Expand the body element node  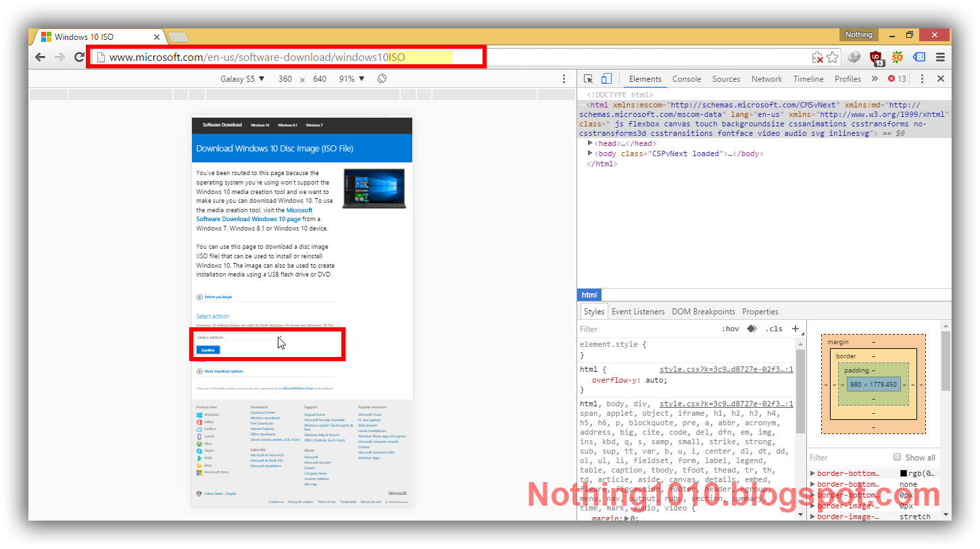click(590, 153)
